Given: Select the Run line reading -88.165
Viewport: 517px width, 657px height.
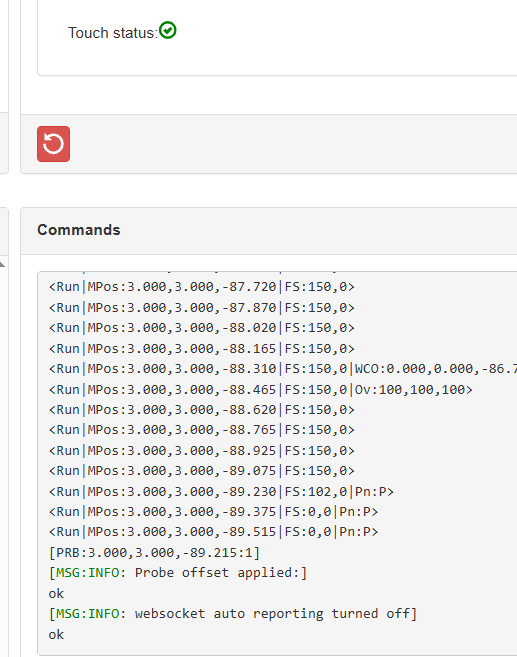Looking at the screenshot, I should [202, 349].
